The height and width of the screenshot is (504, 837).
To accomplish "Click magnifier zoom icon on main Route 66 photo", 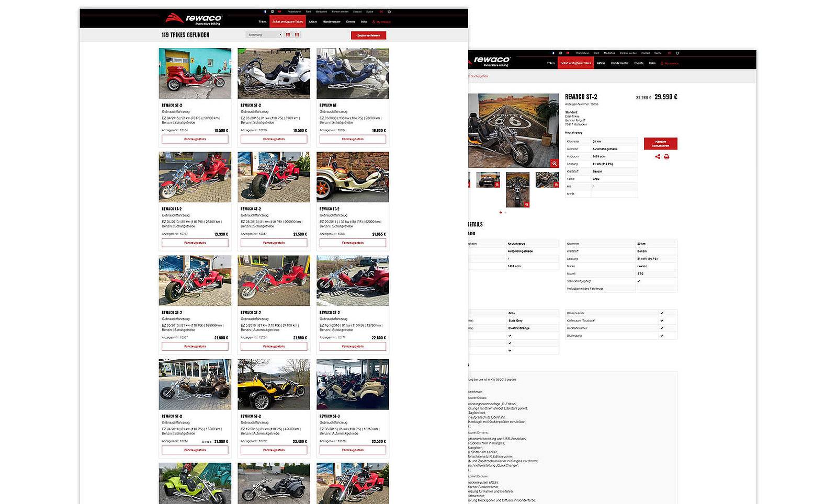I will pyautogui.click(x=555, y=164).
